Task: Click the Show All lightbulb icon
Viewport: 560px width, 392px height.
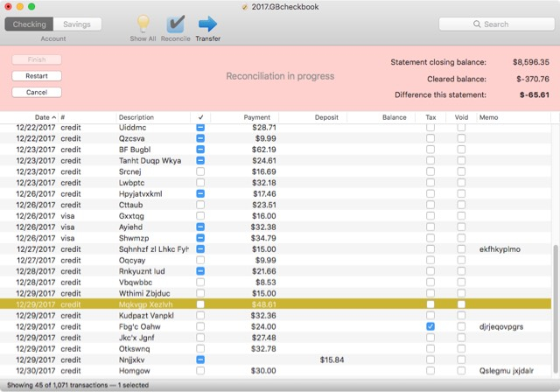Action: [143, 24]
